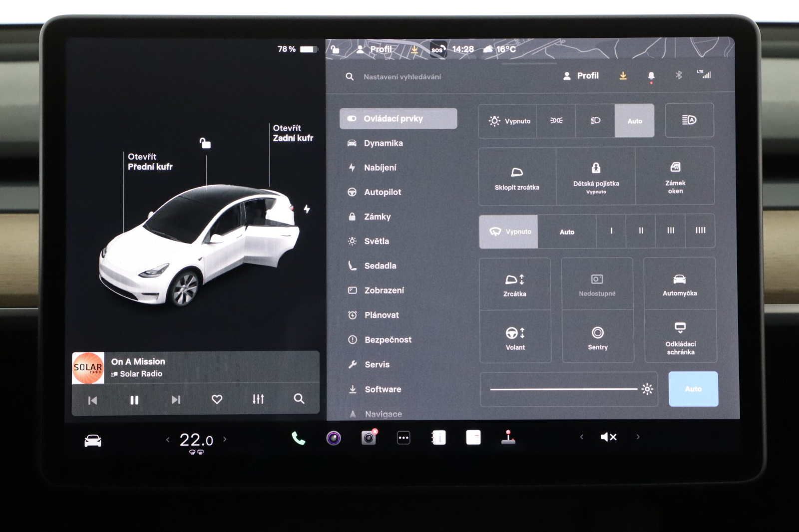
Task: Open the Automyčka car wash mode
Action: tap(680, 284)
